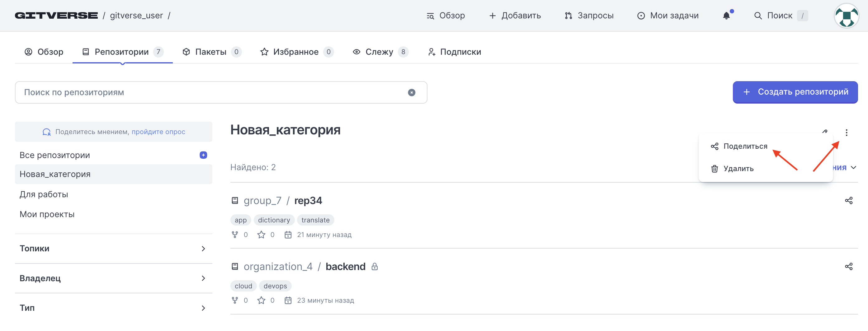This screenshot has height=331, width=868.
Task: Click the calendar icon on rep34 row
Action: (x=288, y=235)
